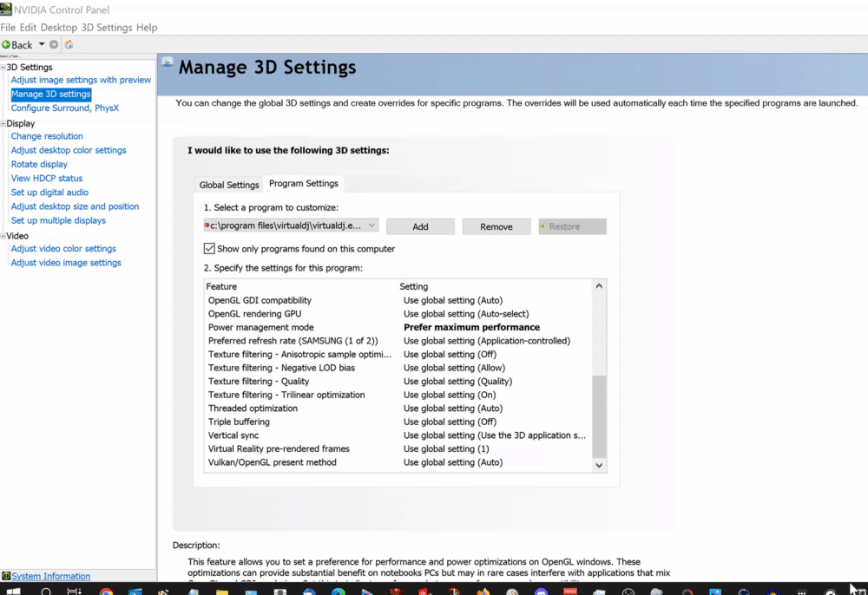
Task: Open Chrome from the taskbar
Action: pos(106,592)
